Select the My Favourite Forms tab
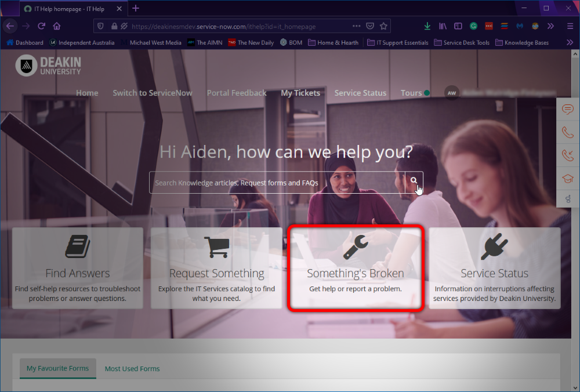Image resolution: width=580 pixels, height=392 pixels. 57,368
